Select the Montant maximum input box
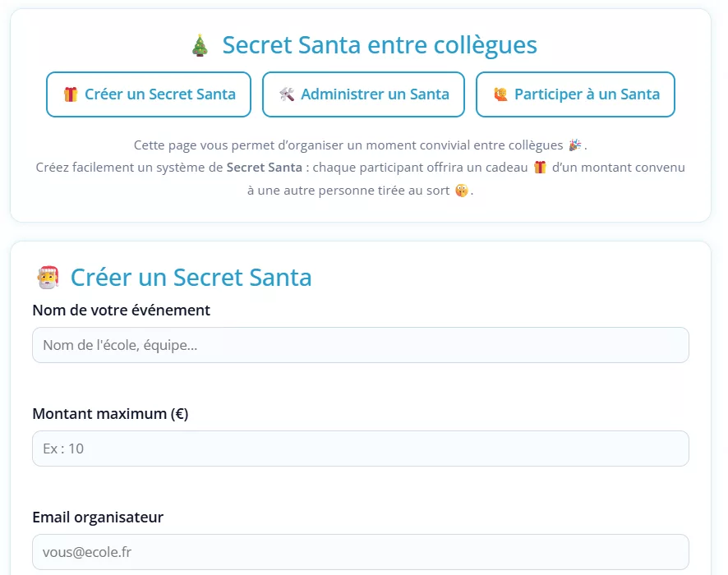This screenshot has width=728, height=575. point(361,448)
